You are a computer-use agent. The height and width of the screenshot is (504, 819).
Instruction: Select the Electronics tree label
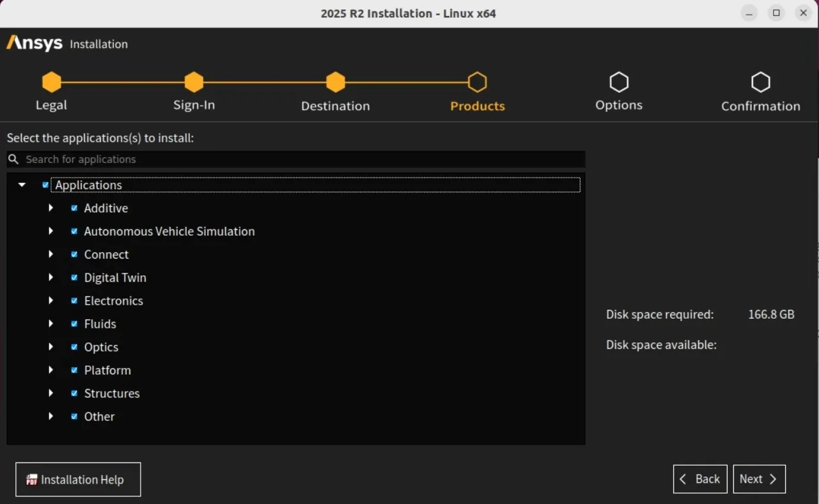(x=114, y=301)
